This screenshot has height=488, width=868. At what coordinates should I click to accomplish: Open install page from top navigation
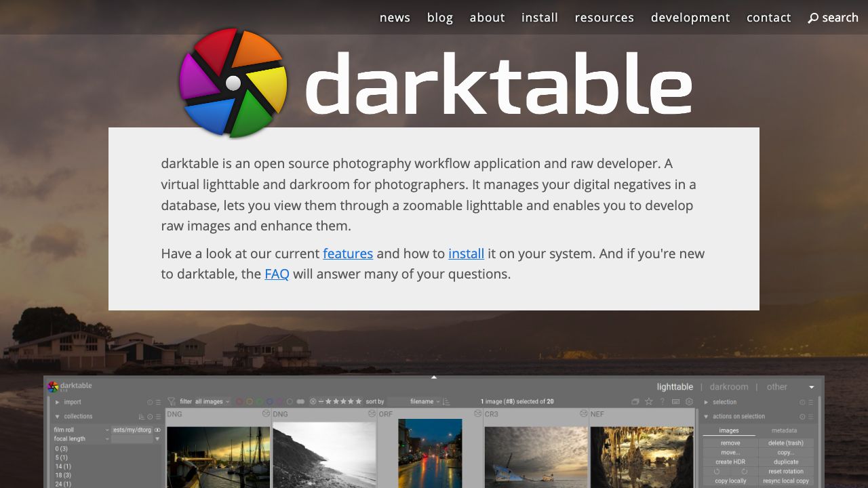[x=540, y=18]
